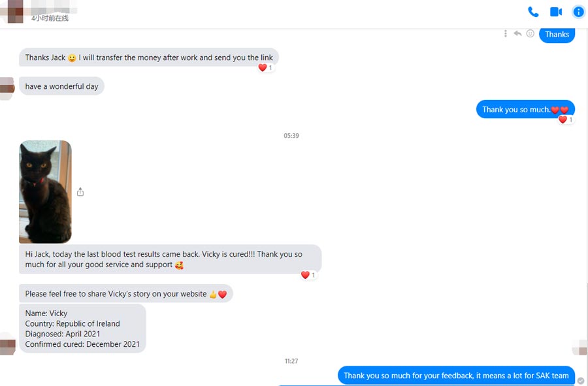The width and height of the screenshot is (588, 386).
Task: Click the sender avatar beside "have a wonderful day"
Action: [x=7, y=86]
